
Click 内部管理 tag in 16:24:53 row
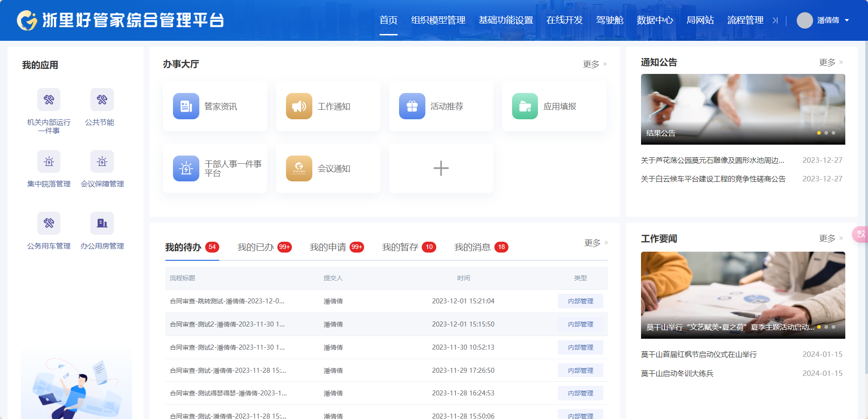tap(581, 393)
